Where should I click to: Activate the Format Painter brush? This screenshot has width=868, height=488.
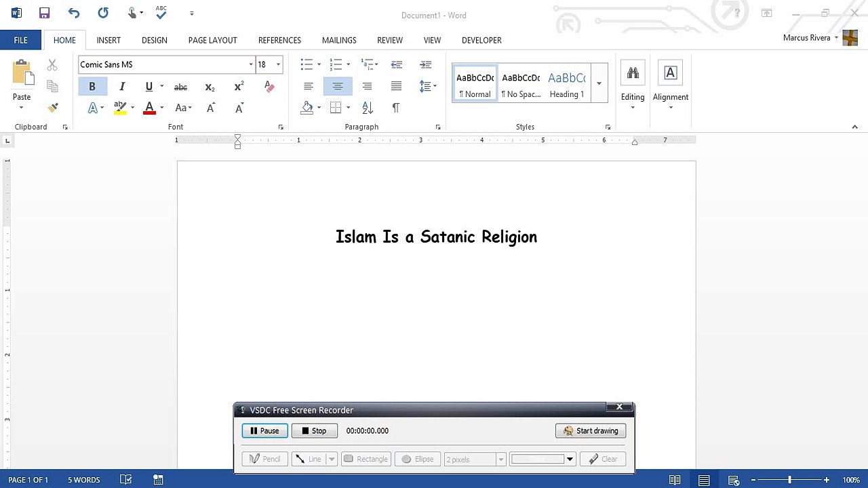[52, 108]
